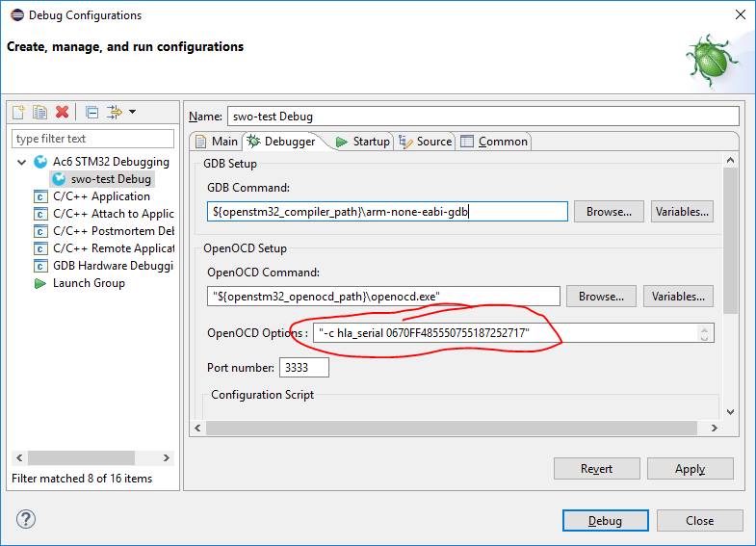Viewport: 756px width, 546px height.
Task: Switch to the Source tab
Action: [426, 142]
